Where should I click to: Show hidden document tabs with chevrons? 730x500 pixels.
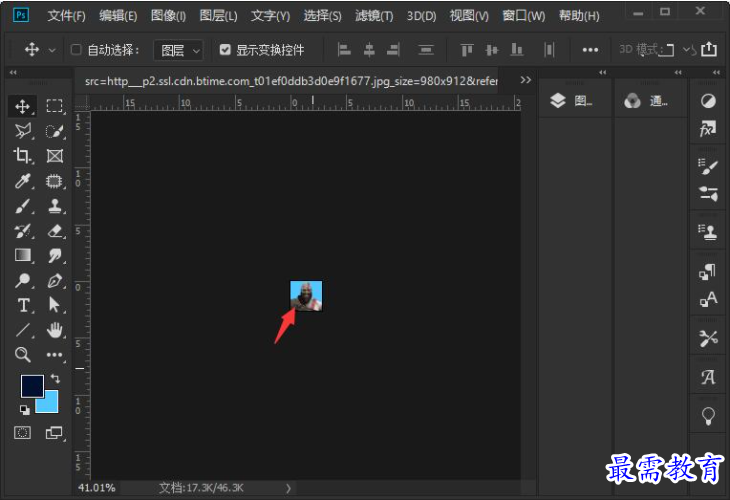(x=526, y=80)
